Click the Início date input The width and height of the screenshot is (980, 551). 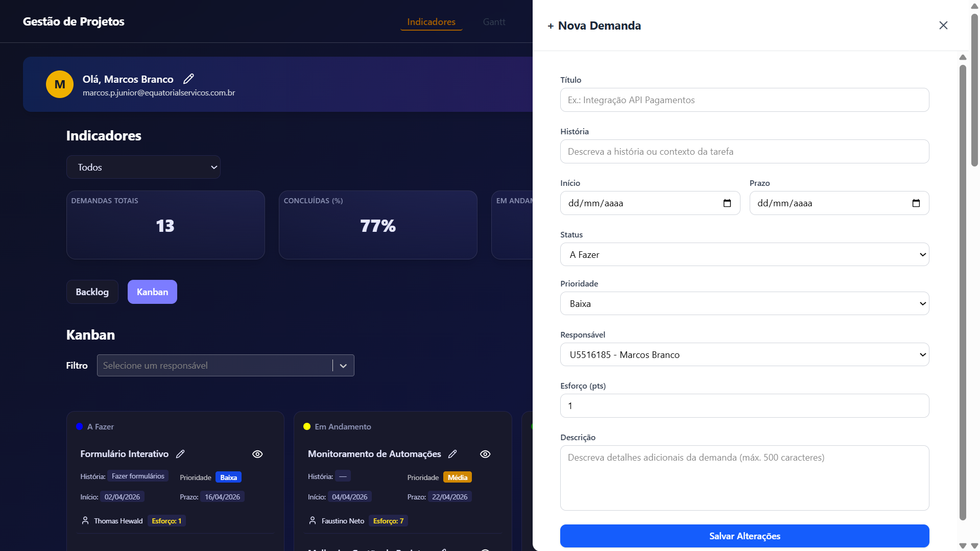[x=650, y=203]
